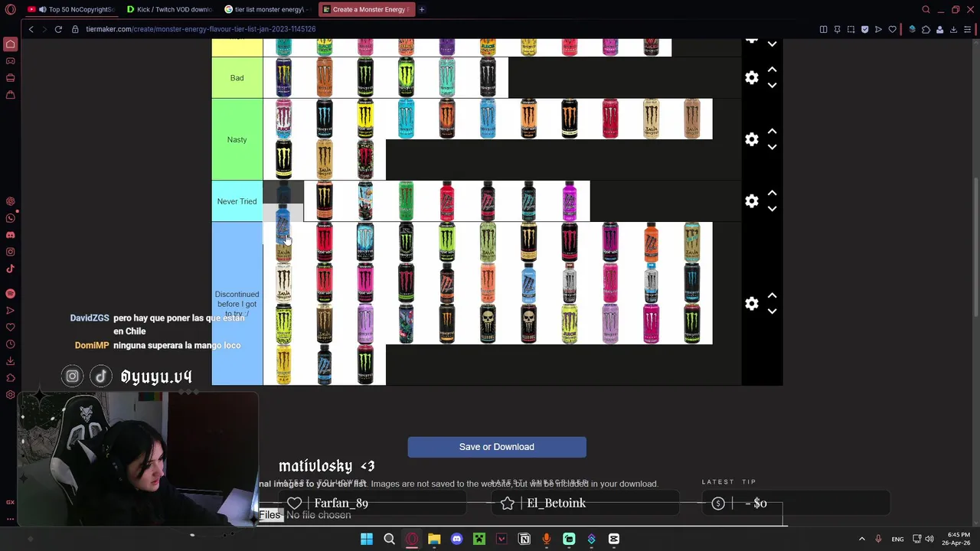Open Discord in the Opera sidebar
980x551 pixels.
pos(10,235)
